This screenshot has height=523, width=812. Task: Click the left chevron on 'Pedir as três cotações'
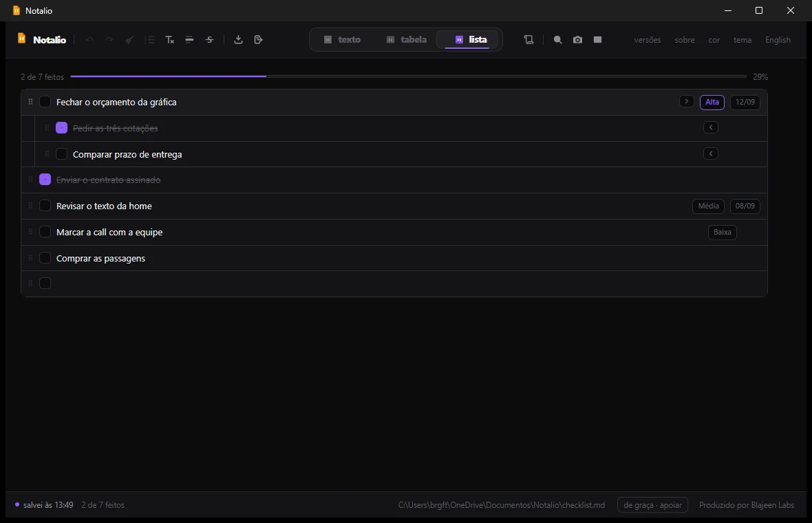[710, 127]
